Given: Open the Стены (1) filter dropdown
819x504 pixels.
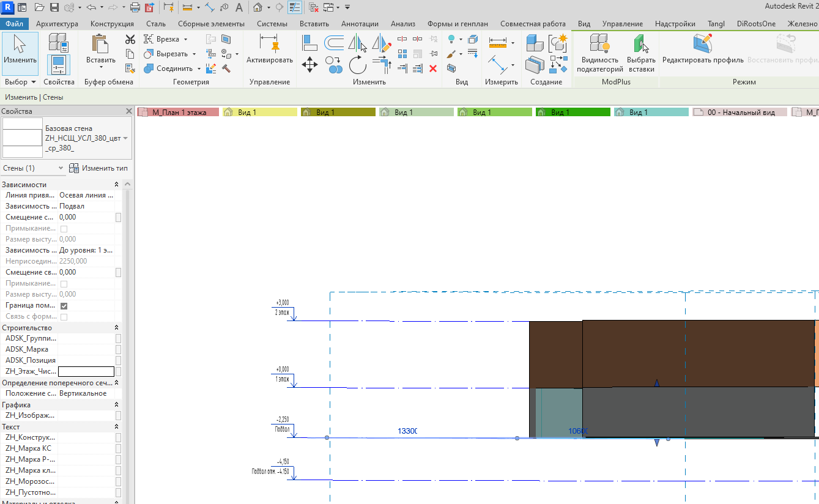Looking at the screenshot, I should click(61, 168).
